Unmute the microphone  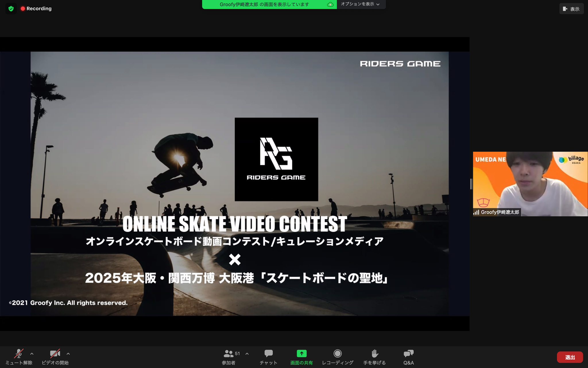click(x=19, y=354)
